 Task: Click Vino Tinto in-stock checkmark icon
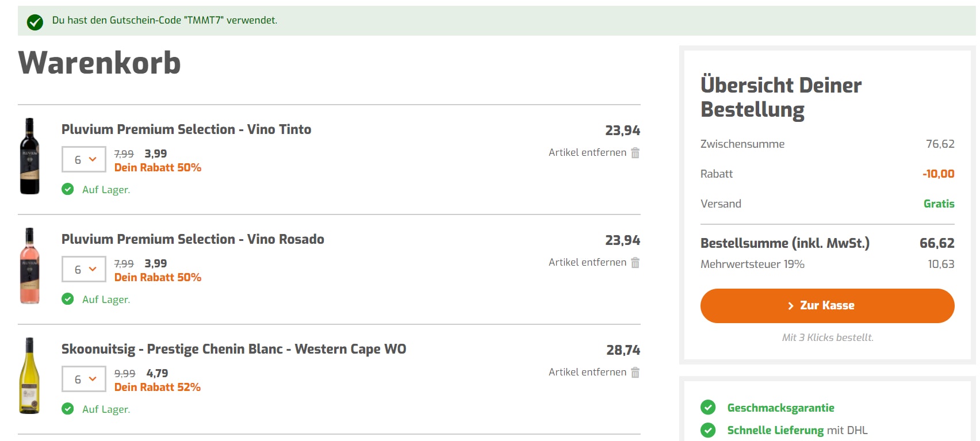pos(68,189)
